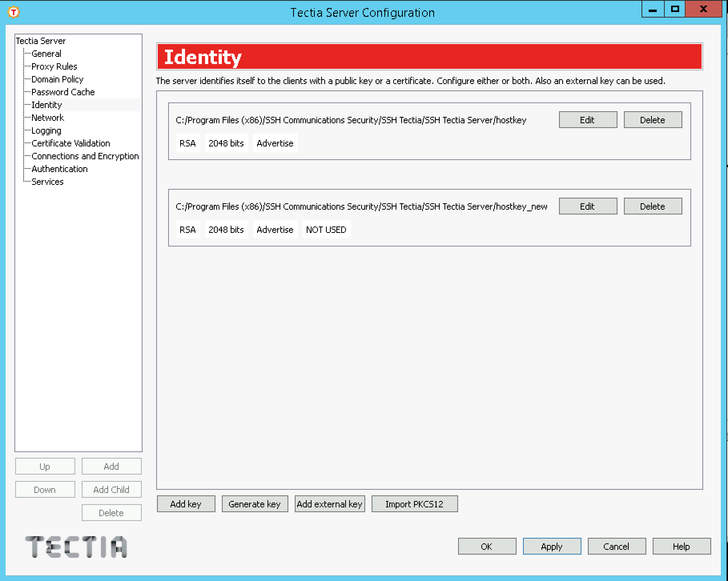
Task: Select the Authentication tree entry
Action: [x=60, y=169]
